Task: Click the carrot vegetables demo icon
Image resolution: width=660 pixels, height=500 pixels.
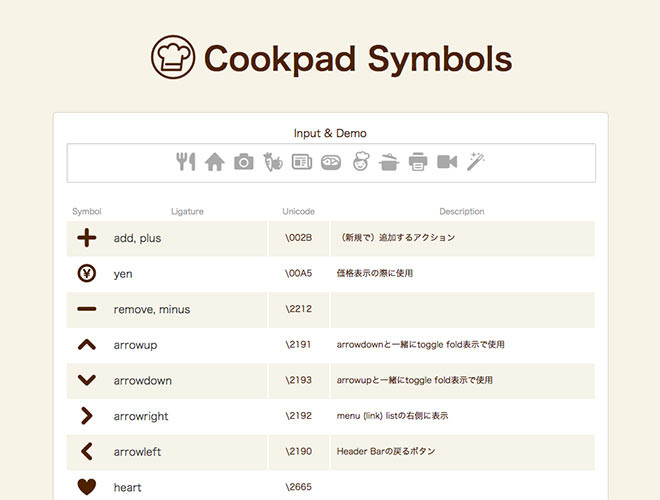Action: [273, 162]
